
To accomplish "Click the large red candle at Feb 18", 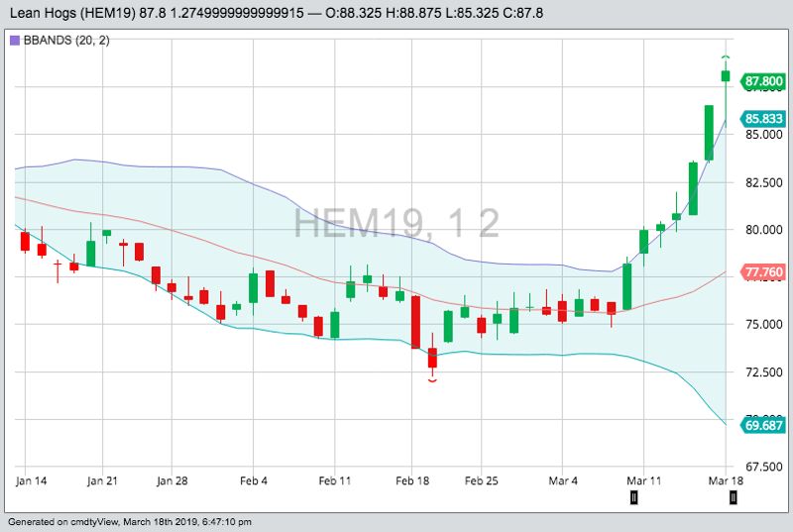I will click(x=416, y=322).
